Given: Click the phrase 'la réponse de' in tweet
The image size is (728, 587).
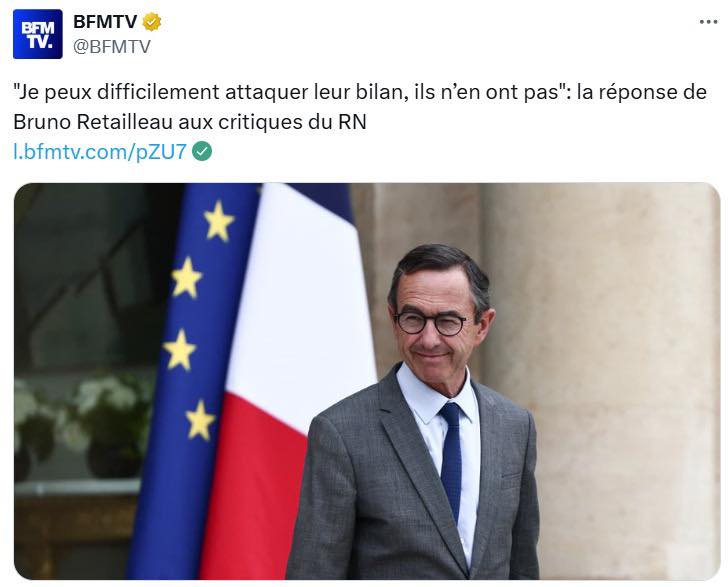Looking at the screenshot, I should 642,92.
